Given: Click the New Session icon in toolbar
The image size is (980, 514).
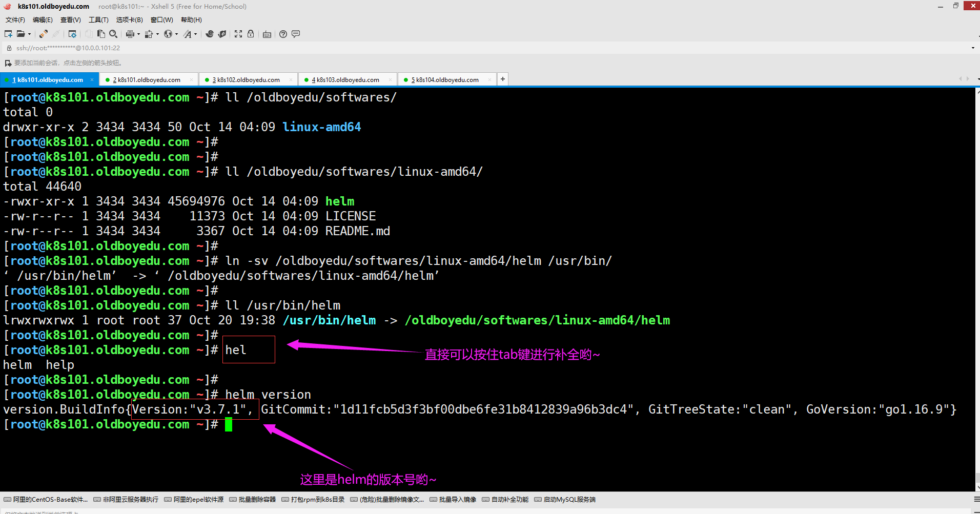Looking at the screenshot, I should coord(8,34).
